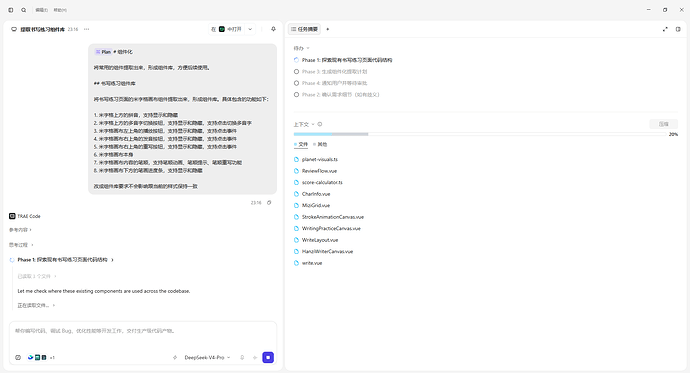Click the TRAE Code logo icon
The image size is (690, 373).
(x=12, y=216)
